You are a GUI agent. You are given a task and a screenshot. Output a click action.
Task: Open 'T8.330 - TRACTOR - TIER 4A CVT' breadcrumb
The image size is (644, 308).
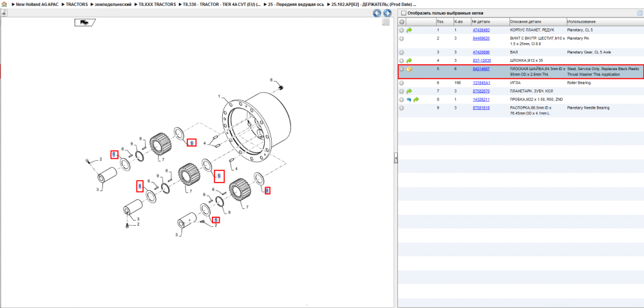coord(222,4)
